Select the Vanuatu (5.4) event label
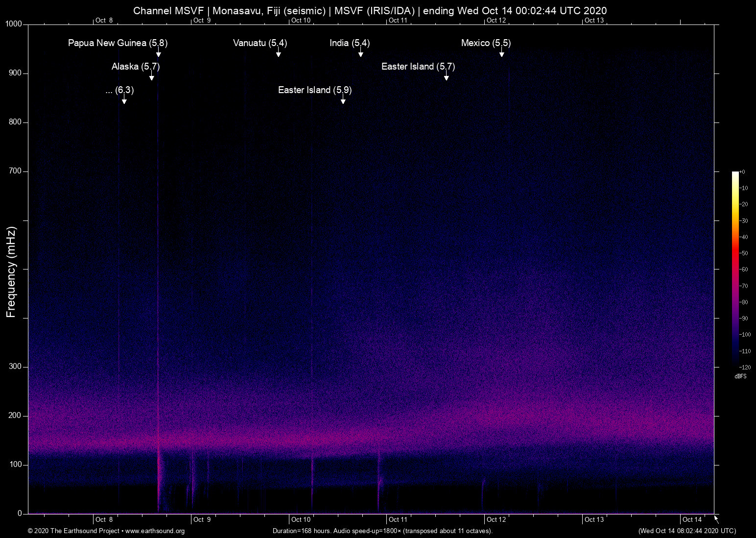756x538 pixels. coord(260,43)
